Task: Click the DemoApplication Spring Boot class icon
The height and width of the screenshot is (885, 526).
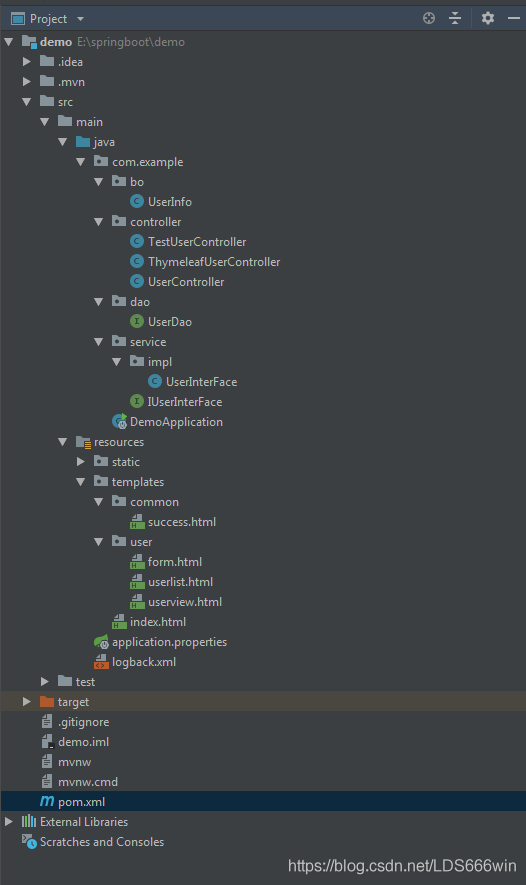Action: pos(120,422)
